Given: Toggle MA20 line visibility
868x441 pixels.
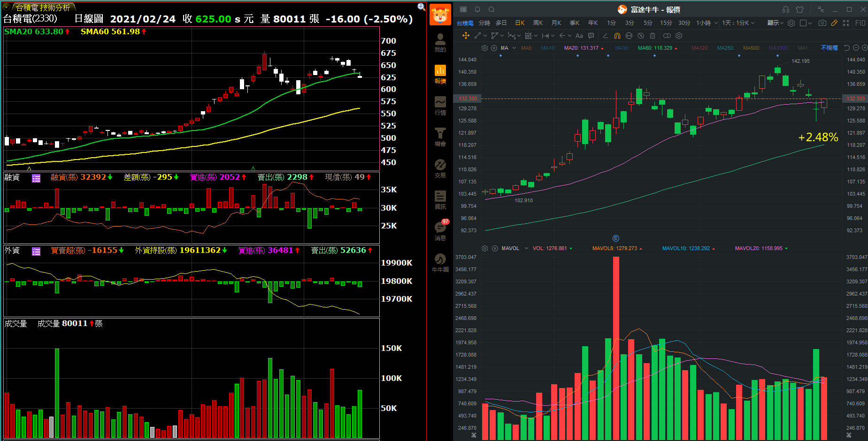Looking at the screenshot, I should pyautogui.click(x=584, y=48).
